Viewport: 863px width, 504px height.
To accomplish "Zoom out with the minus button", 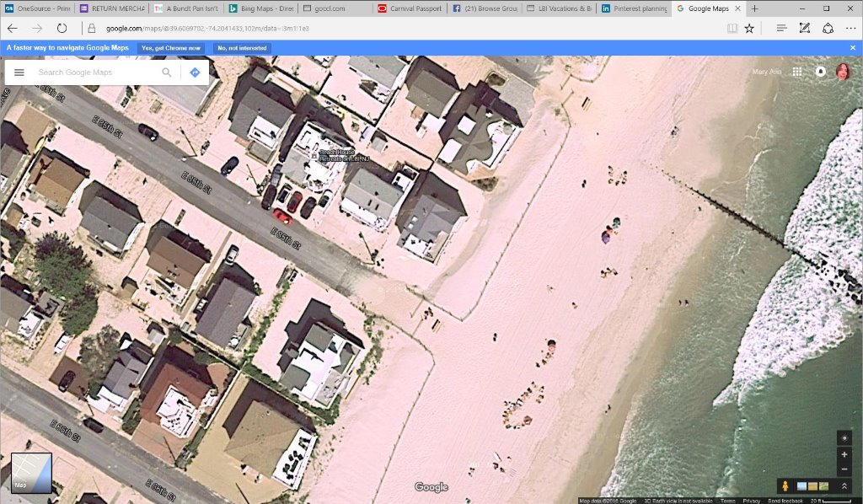I will point(844,469).
